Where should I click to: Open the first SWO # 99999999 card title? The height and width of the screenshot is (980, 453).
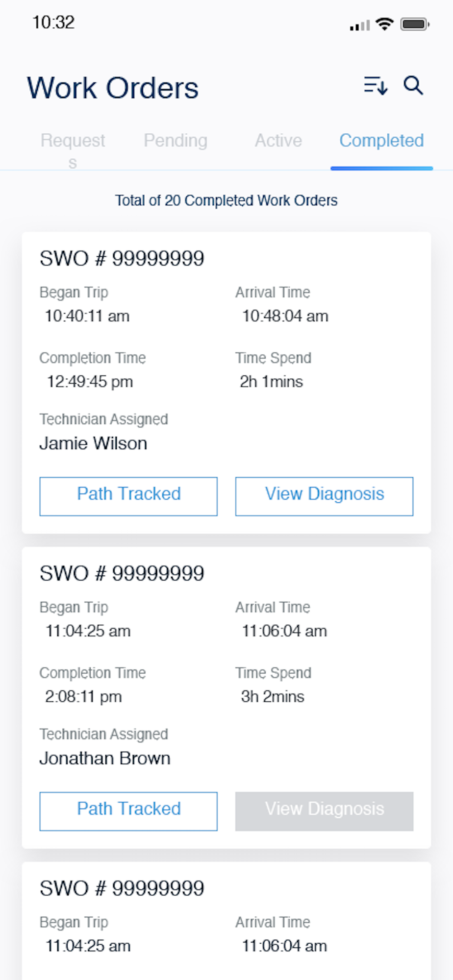click(x=122, y=258)
